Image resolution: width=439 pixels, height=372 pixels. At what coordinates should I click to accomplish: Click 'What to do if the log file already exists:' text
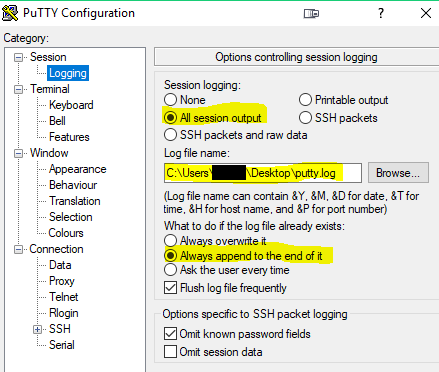[x=254, y=226]
